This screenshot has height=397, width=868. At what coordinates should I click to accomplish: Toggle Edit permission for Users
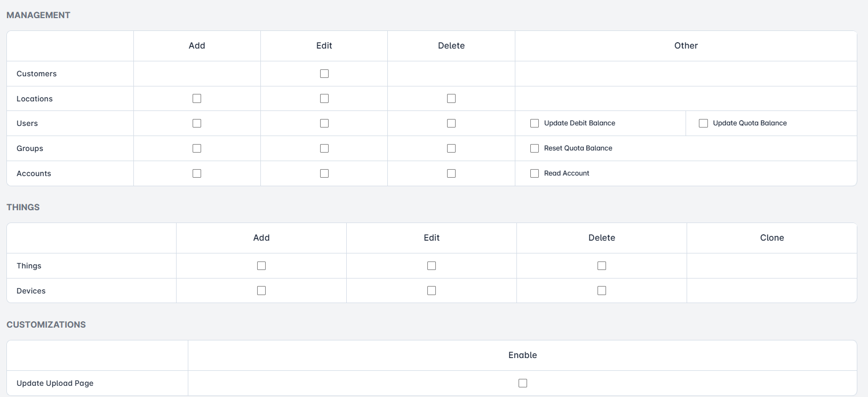click(x=324, y=123)
